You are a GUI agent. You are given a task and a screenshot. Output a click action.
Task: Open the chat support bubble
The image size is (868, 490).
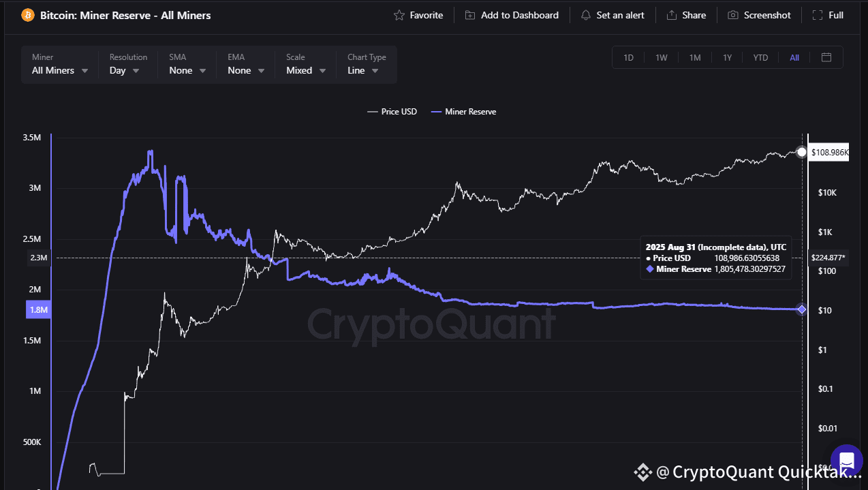[846, 459]
